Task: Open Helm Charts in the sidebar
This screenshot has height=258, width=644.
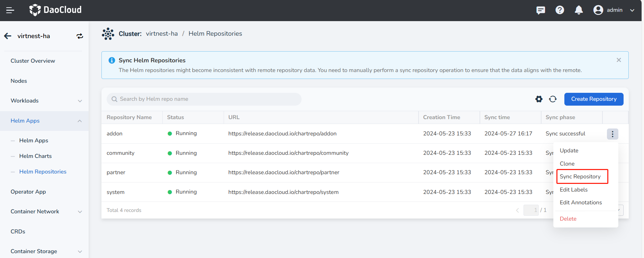Action: pyautogui.click(x=35, y=156)
